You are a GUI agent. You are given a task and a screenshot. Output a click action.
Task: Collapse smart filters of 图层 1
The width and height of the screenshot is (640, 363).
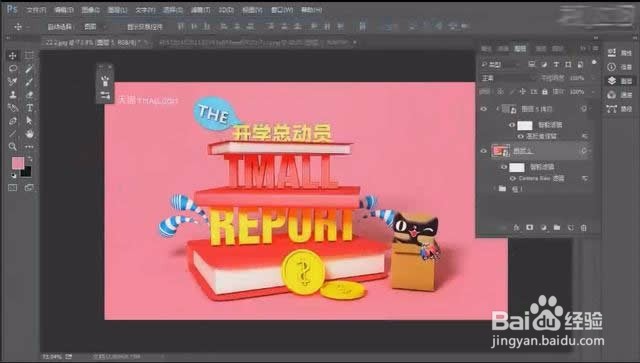(x=591, y=151)
